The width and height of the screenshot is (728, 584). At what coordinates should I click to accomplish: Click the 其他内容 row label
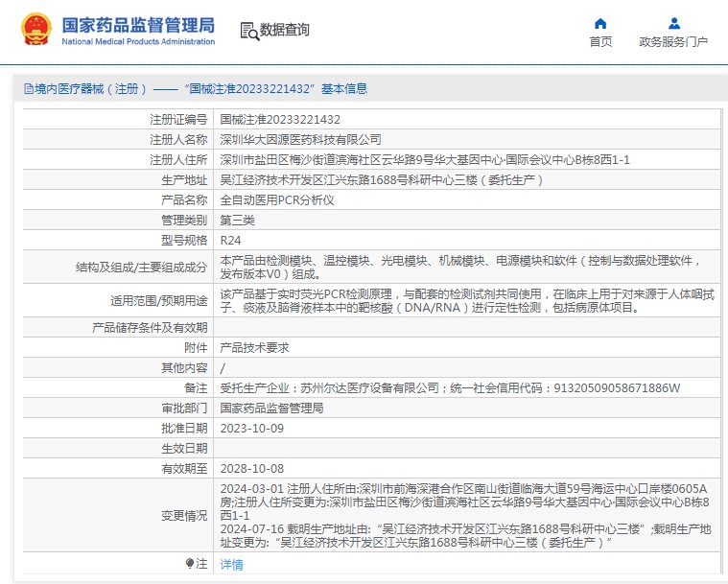(x=184, y=368)
